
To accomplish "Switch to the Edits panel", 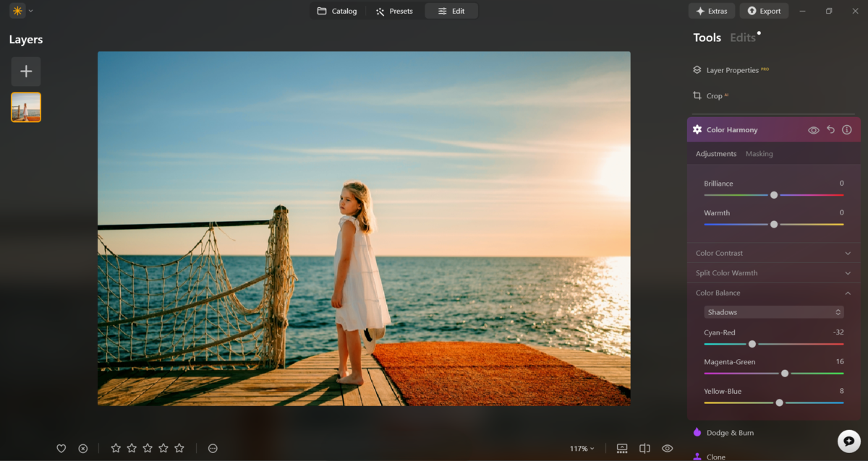I will (743, 38).
